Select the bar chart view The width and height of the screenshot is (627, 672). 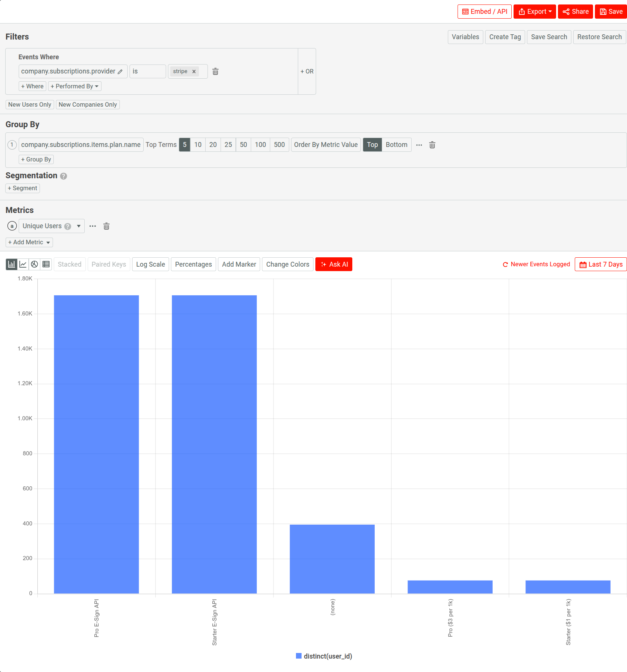(x=11, y=264)
